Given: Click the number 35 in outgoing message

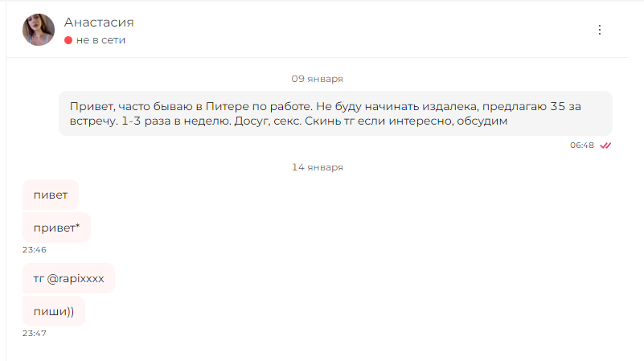Looking at the screenshot, I should (x=558, y=106).
